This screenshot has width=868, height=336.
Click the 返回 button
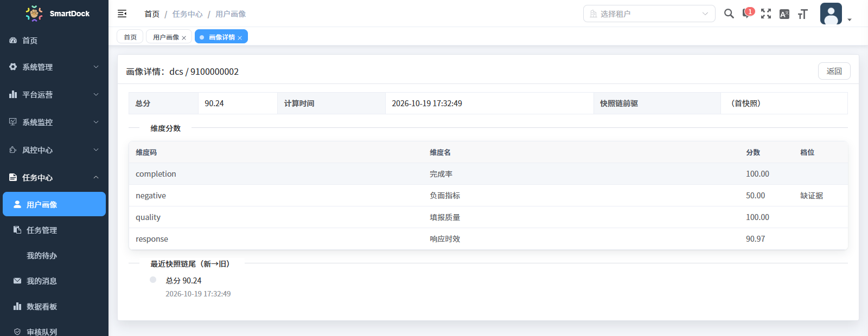coord(834,71)
